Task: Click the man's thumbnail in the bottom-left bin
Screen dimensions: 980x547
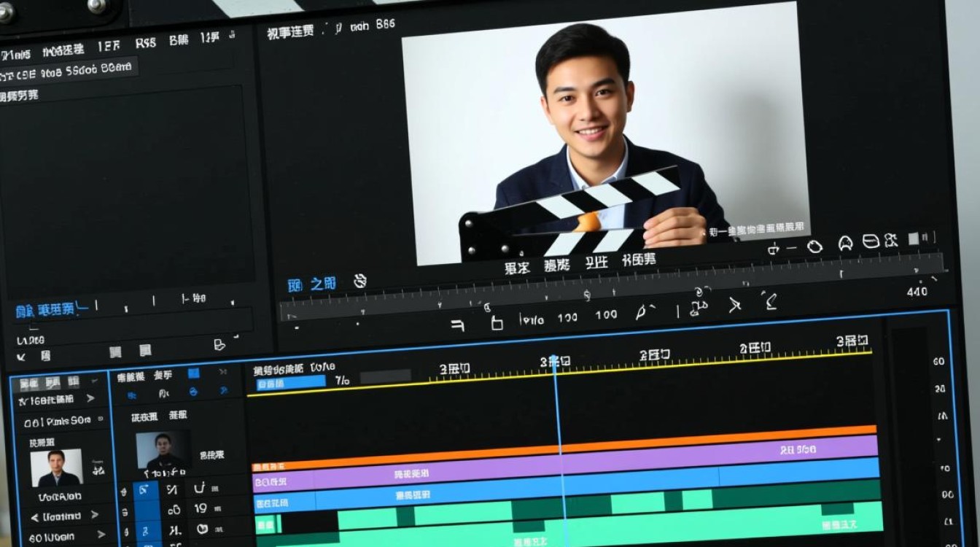Action: 56,468
